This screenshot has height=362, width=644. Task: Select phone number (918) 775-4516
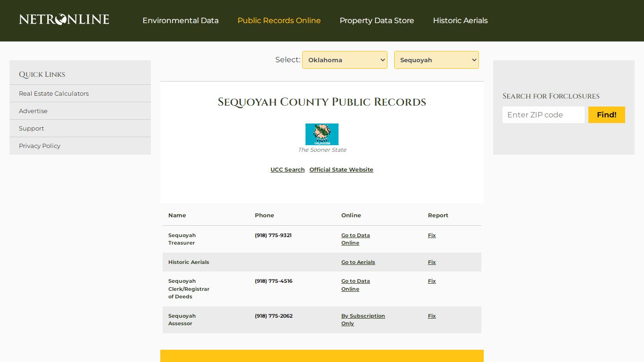coord(273,281)
